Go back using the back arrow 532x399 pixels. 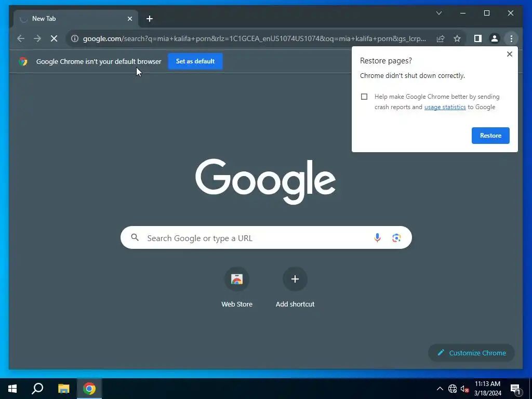point(21,38)
